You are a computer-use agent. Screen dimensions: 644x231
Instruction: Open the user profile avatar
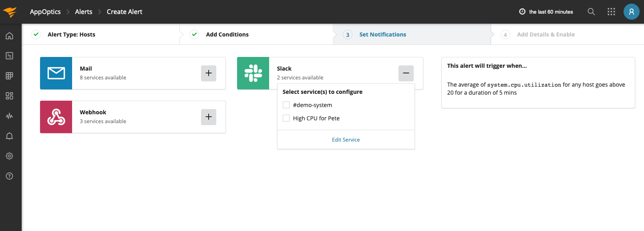632,12
